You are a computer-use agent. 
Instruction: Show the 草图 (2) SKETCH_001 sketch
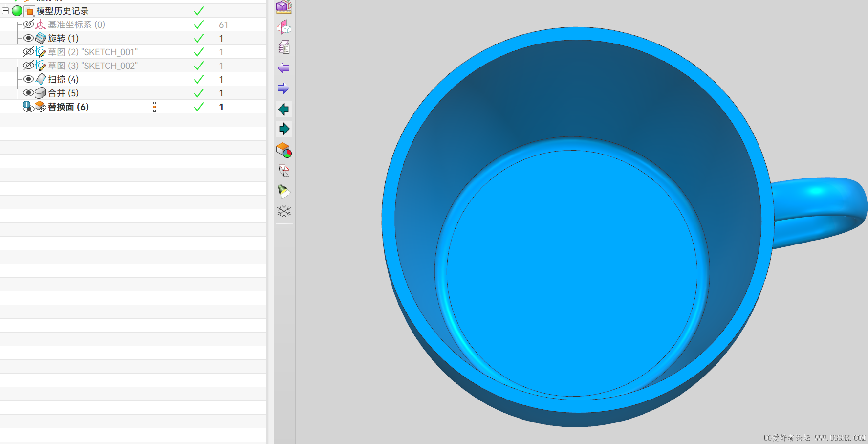(28, 52)
